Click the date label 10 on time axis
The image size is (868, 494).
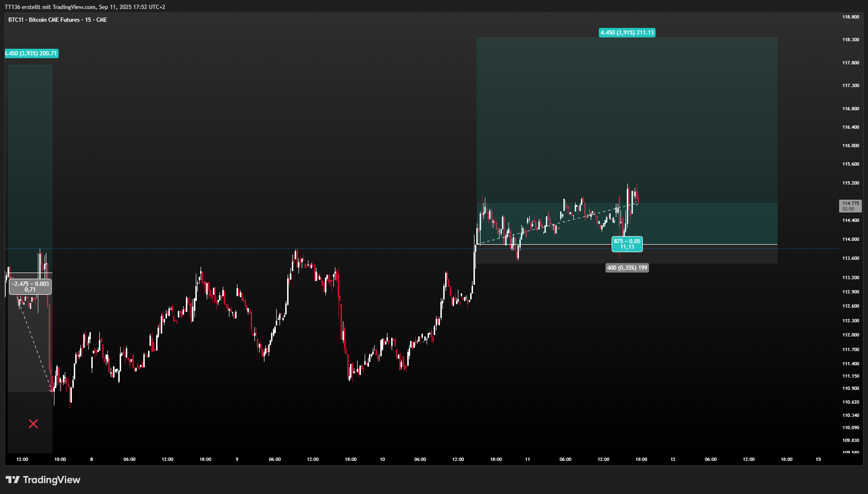pyautogui.click(x=382, y=459)
